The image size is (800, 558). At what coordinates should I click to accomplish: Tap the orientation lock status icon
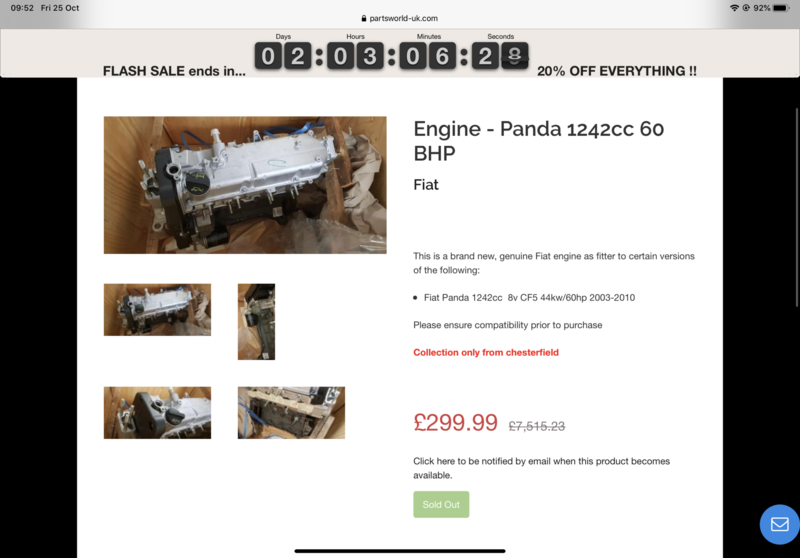746,8
